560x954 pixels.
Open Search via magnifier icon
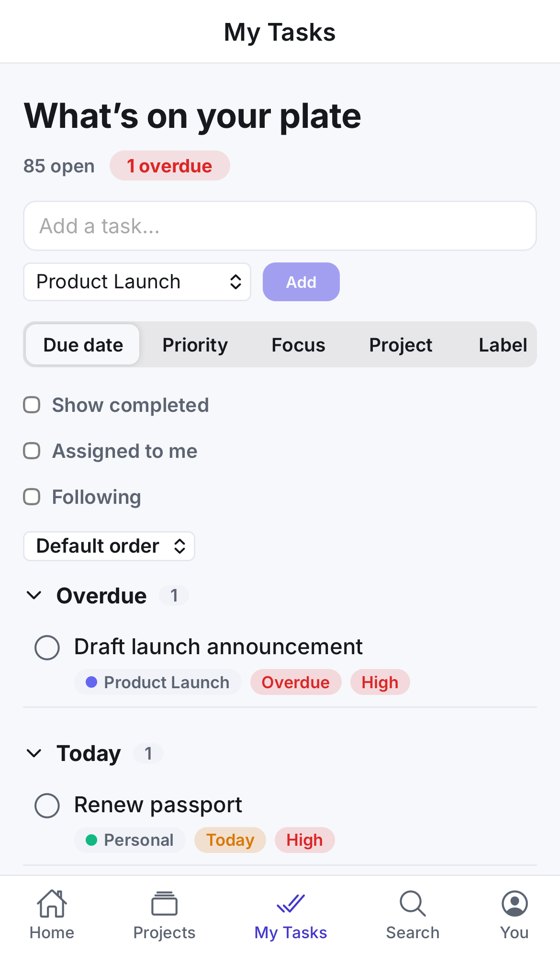[413, 904]
